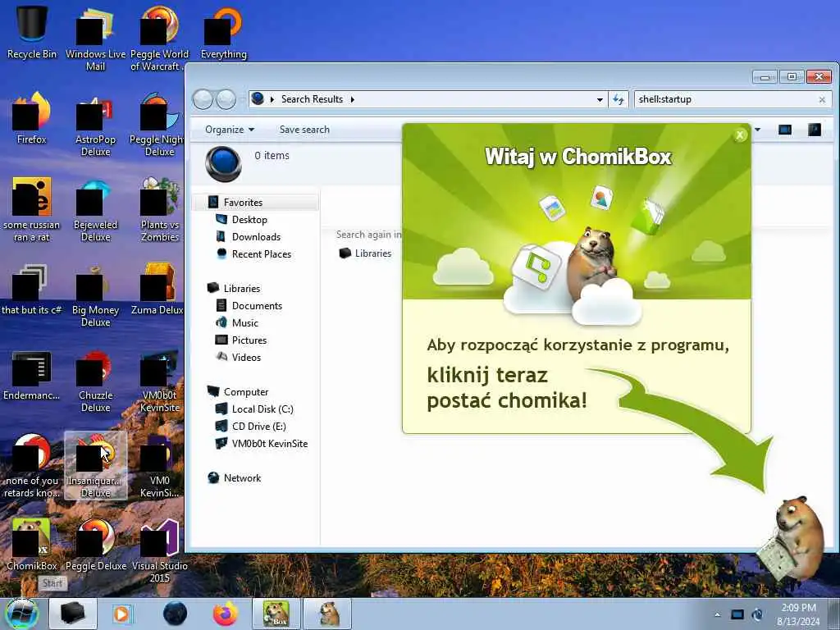The height and width of the screenshot is (630, 840).
Task: Open Local Disk (C:)
Action: [262, 409]
